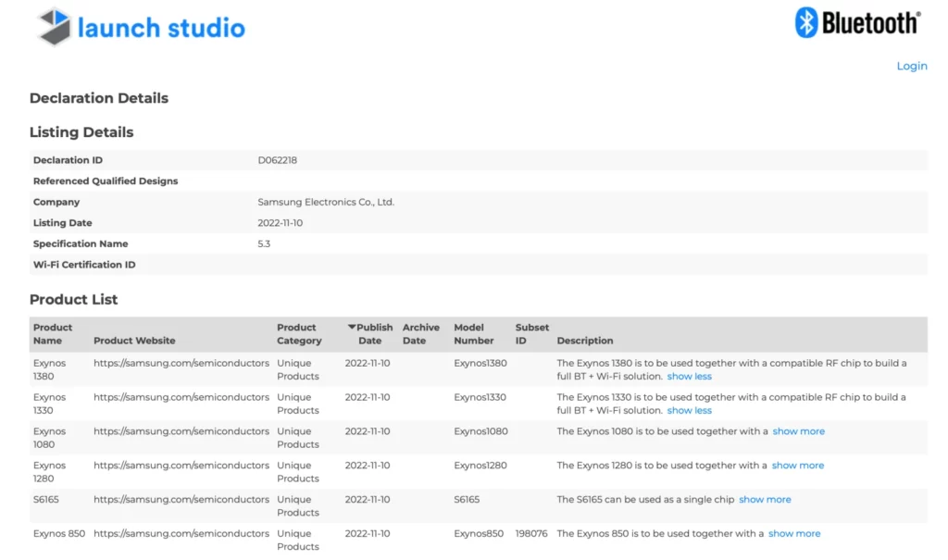The width and height of the screenshot is (948, 560).
Task: Open the Exynos 1380 product website URL
Action: 181,363
